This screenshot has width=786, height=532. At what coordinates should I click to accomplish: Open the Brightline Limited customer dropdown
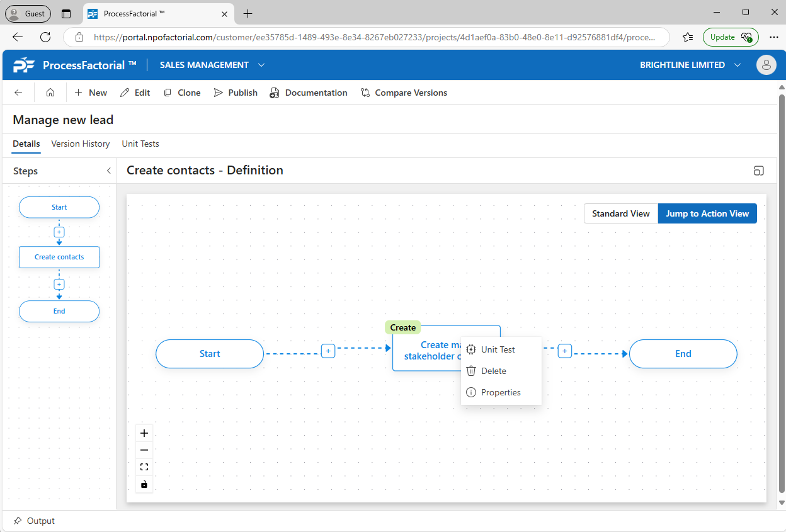737,65
